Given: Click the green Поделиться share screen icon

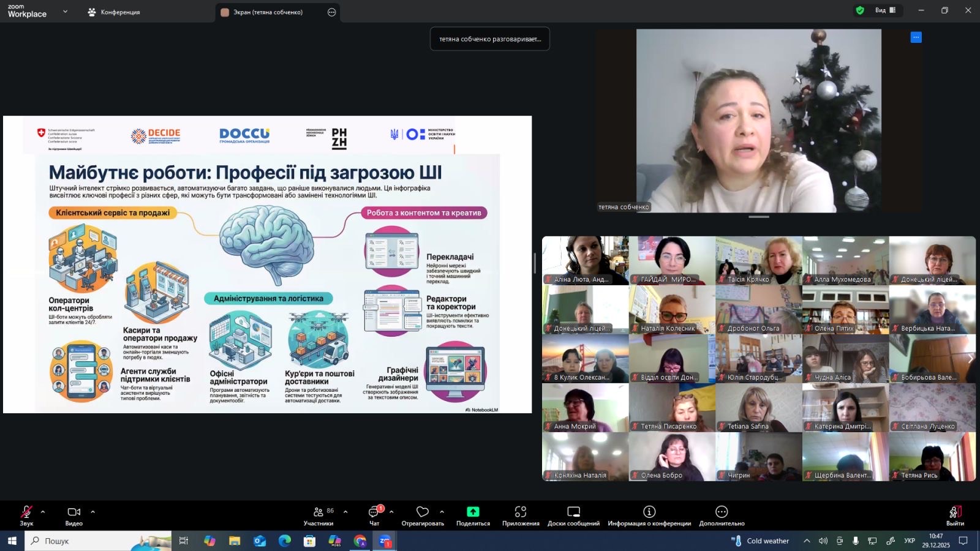Looking at the screenshot, I should (473, 512).
